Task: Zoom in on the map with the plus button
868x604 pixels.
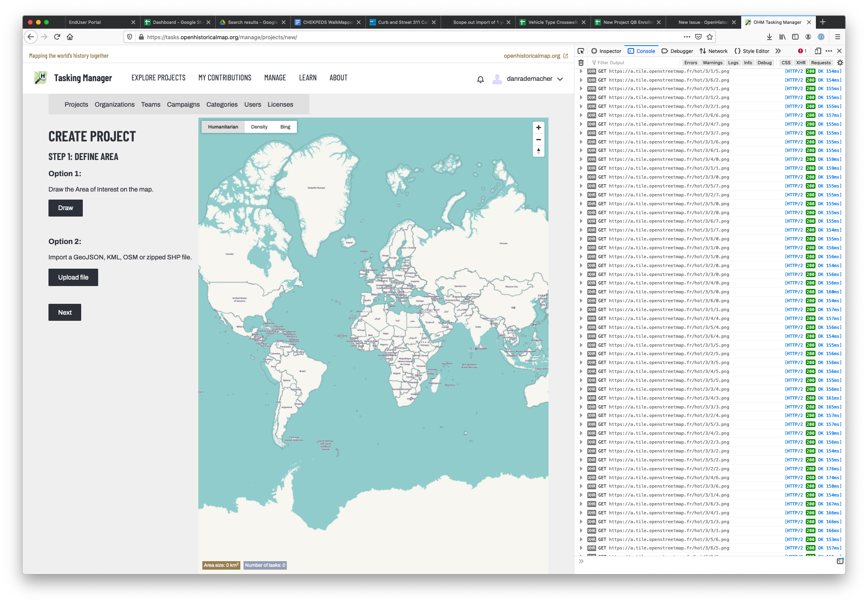Action: [x=538, y=127]
